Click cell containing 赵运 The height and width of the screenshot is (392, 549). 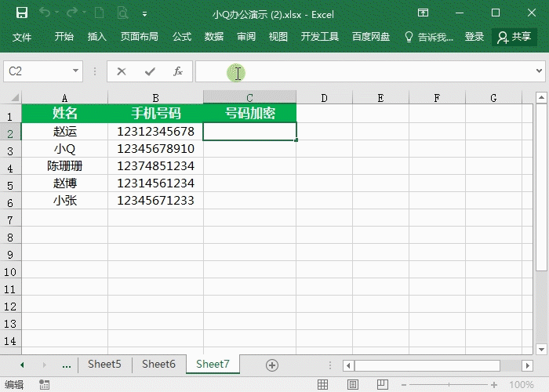(65, 131)
